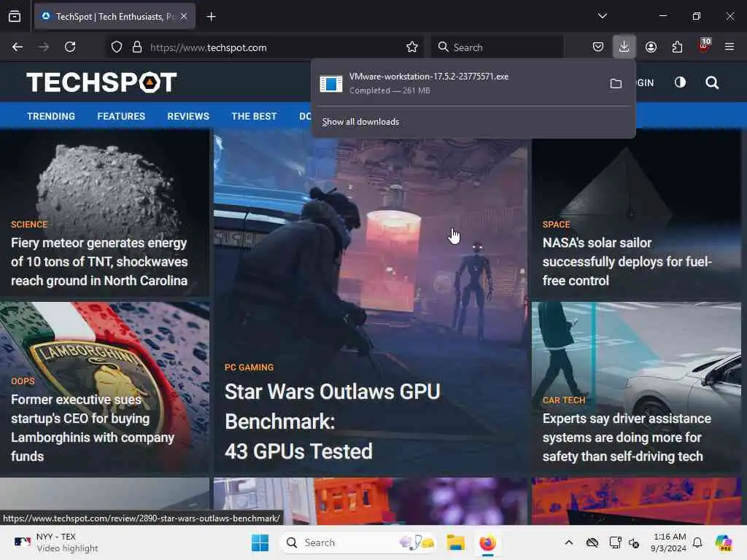
Task: Open TechSpot site search magnifier
Action: click(712, 83)
